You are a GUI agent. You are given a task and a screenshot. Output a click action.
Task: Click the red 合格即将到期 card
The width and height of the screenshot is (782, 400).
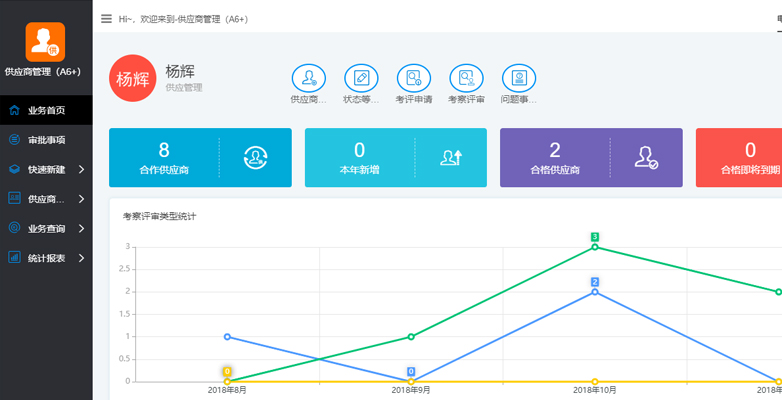click(738, 157)
